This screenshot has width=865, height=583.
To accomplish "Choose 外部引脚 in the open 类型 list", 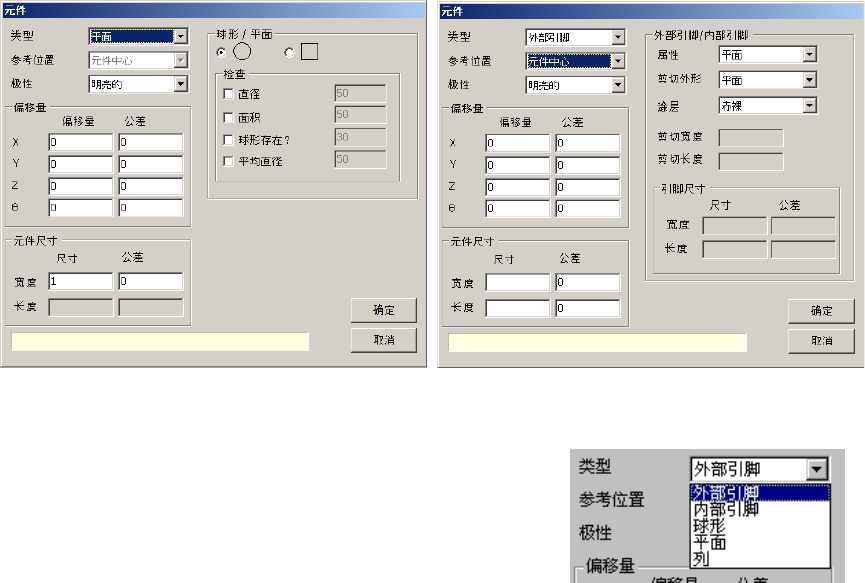I will (760, 493).
